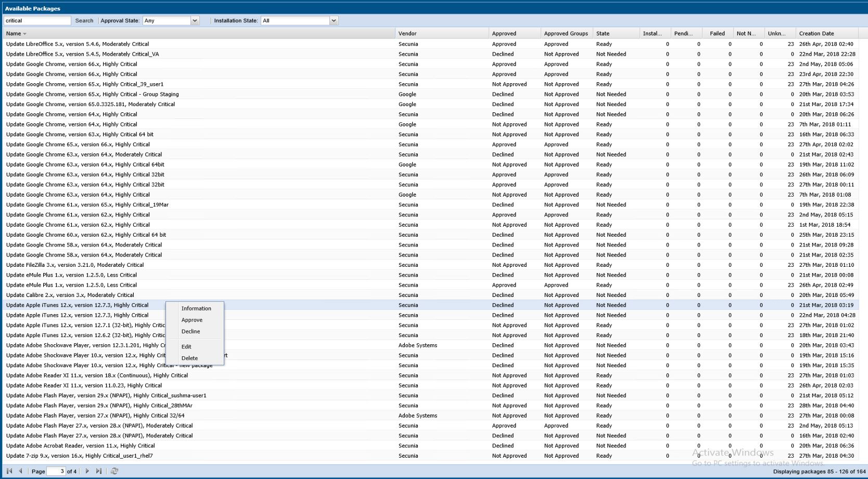The image size is (868, 479).
Task: Click the page number input box
Action: pyautogui.click(x=56, y=471)
